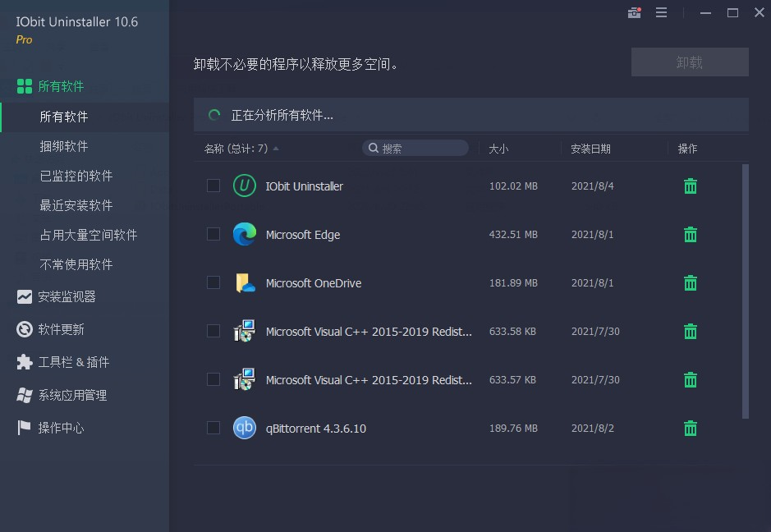Click the 安装监视器 monitor icon
Viewport: 771px width, 532px height.
(x=25, y=296)
